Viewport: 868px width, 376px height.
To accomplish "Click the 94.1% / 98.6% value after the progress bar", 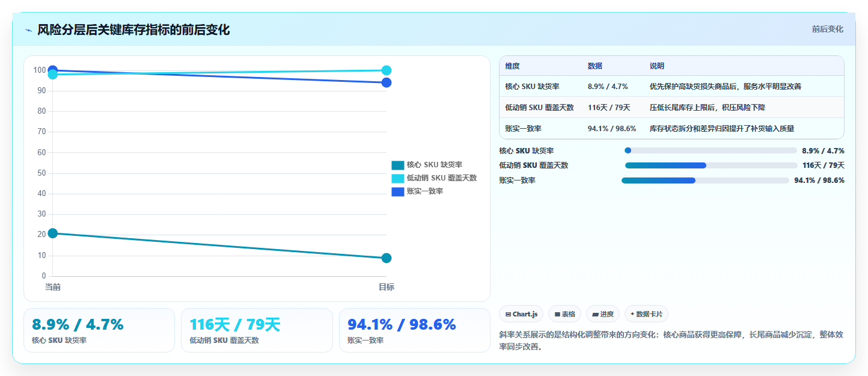I will [819, 180].
